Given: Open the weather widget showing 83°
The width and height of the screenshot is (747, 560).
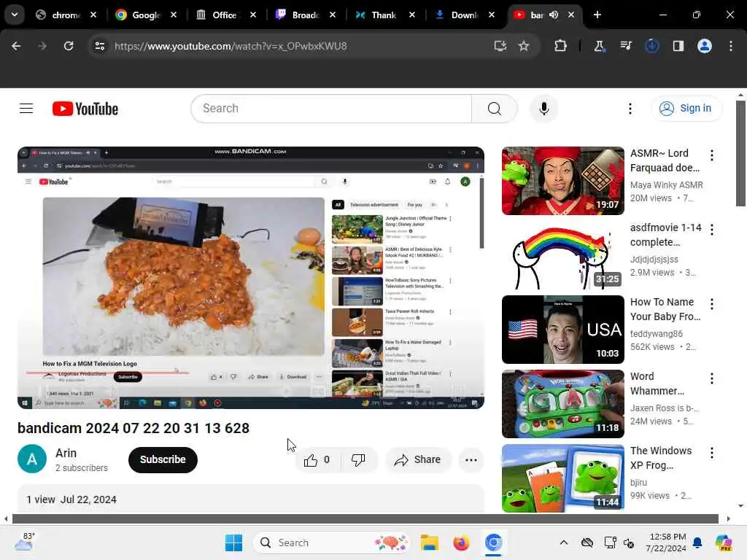Looking at the screenshot, I should click(25, 542).
